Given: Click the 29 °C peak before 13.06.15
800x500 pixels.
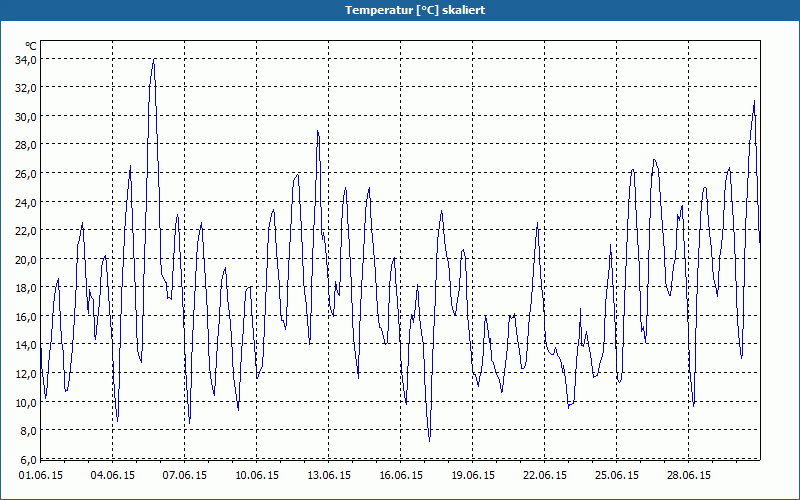Looking at the screenshot, I should click(318, 131).
